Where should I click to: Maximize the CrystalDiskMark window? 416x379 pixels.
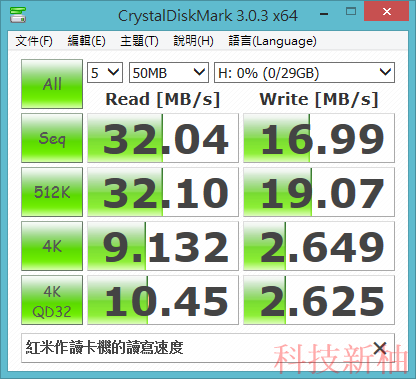351,12
